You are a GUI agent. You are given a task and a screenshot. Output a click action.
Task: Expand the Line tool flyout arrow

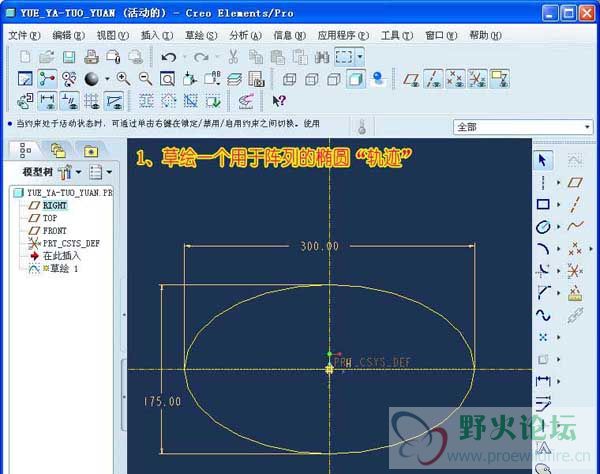pyautogui.click(x=558, y=182)
